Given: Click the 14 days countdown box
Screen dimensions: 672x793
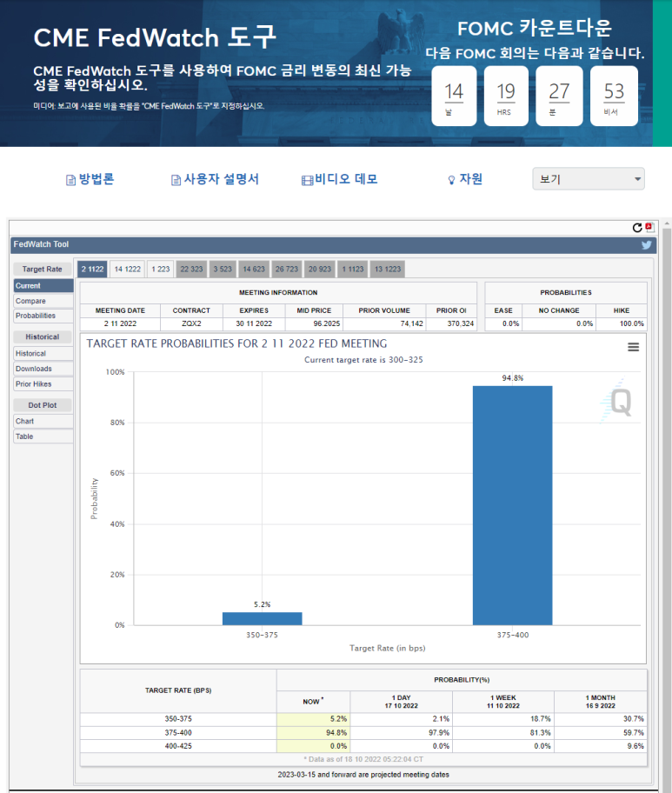Looking at the screenshot, I should (x=454, y=96).
